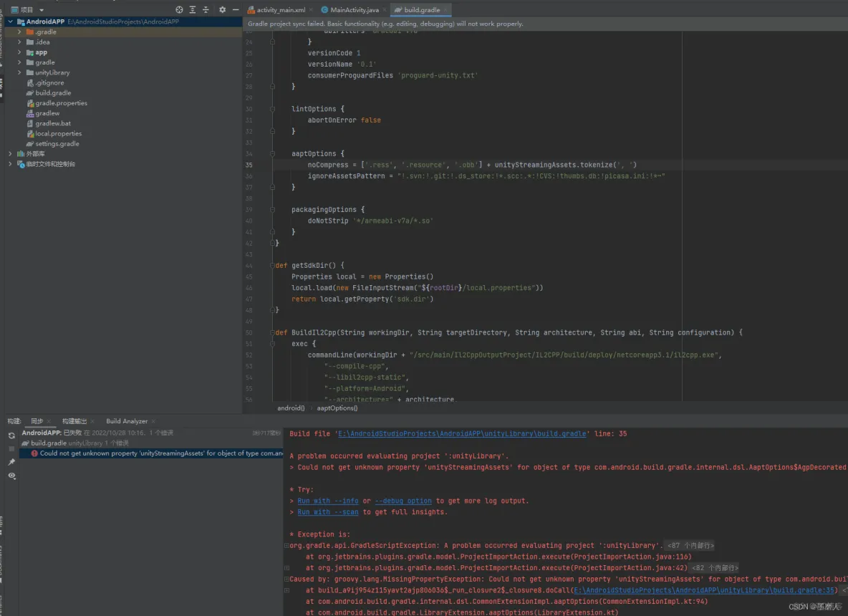848x616 pixels.
Task: Click the gradle.properties file icon
Action: [x=30, y=103]
